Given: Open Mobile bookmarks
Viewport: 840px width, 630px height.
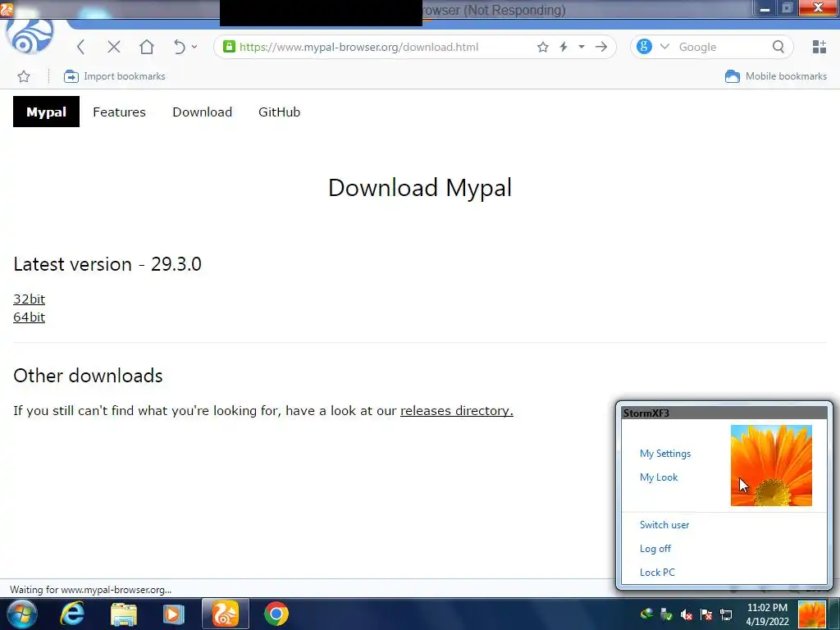Looking at the screenshot, I should tap(775, 76).
